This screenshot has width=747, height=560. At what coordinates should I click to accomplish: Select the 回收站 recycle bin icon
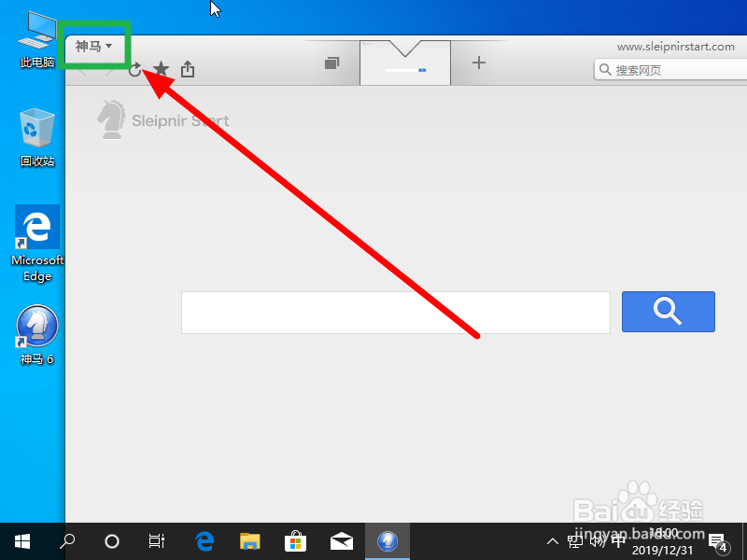37,138
